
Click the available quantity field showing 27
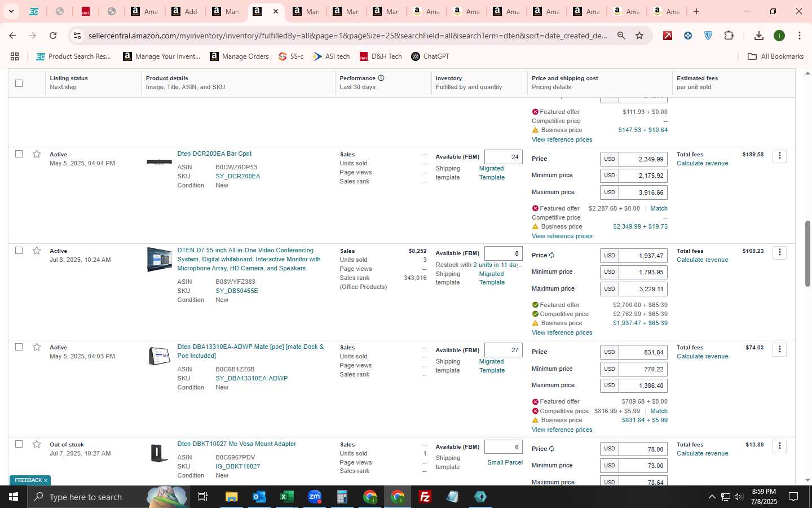coord(503,350)
